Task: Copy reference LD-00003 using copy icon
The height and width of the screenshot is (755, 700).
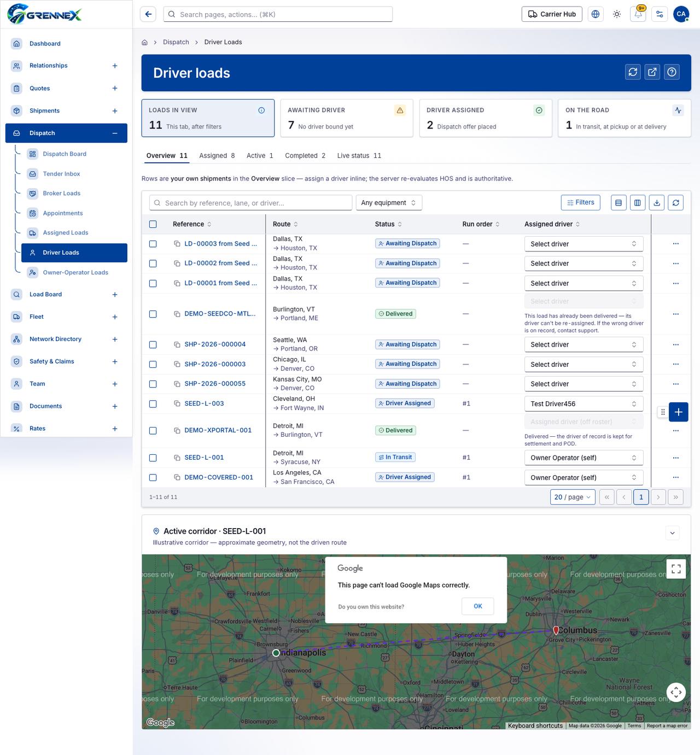Action: [x=177, y=244]
